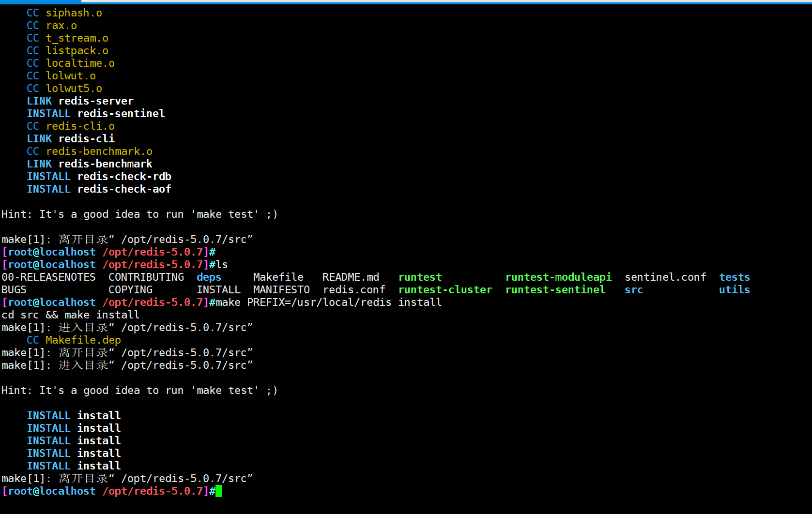Click the "cd src && make install" line
The image size is (812, 514).
point(71,315)
